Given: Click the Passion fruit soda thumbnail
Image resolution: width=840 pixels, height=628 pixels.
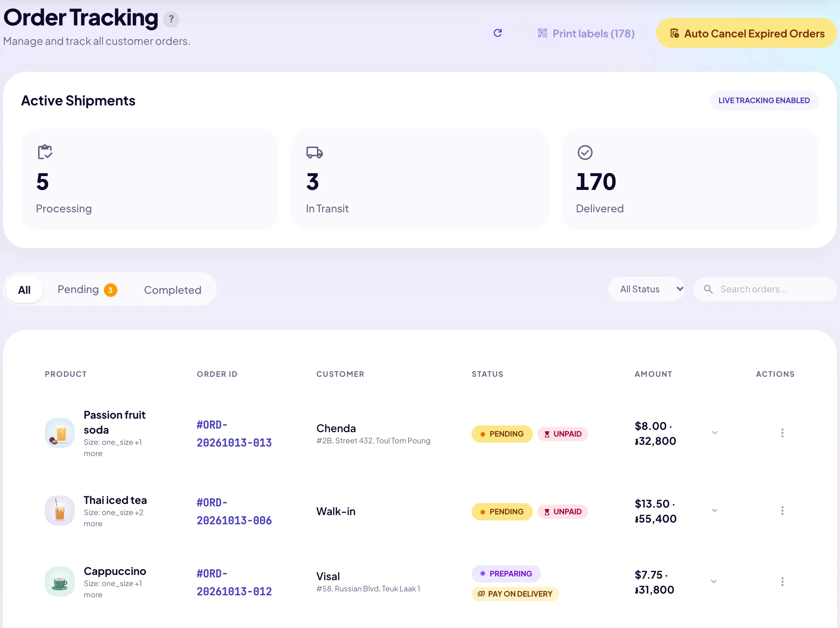Looking at the screenshot, I should pos(60,433).
